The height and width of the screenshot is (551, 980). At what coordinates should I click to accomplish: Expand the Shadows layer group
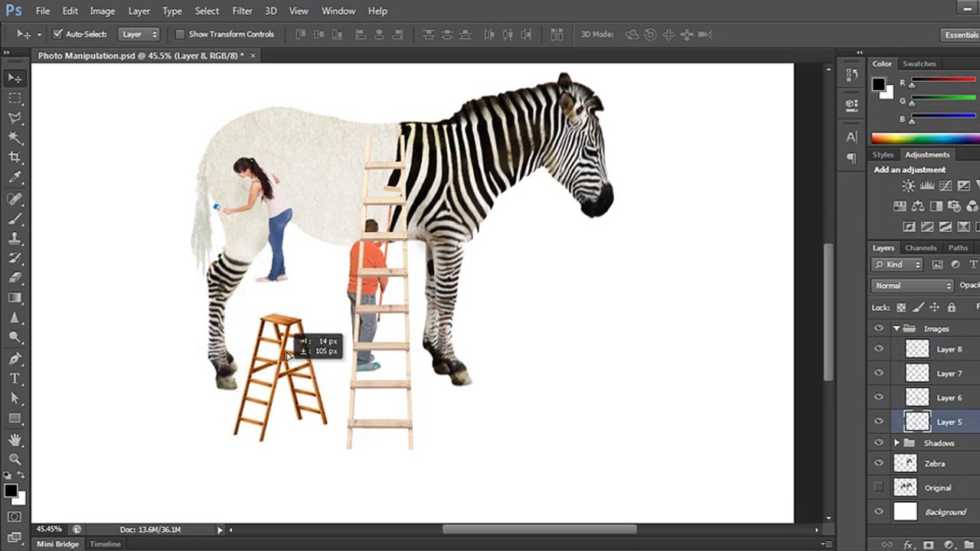(897, 443)
